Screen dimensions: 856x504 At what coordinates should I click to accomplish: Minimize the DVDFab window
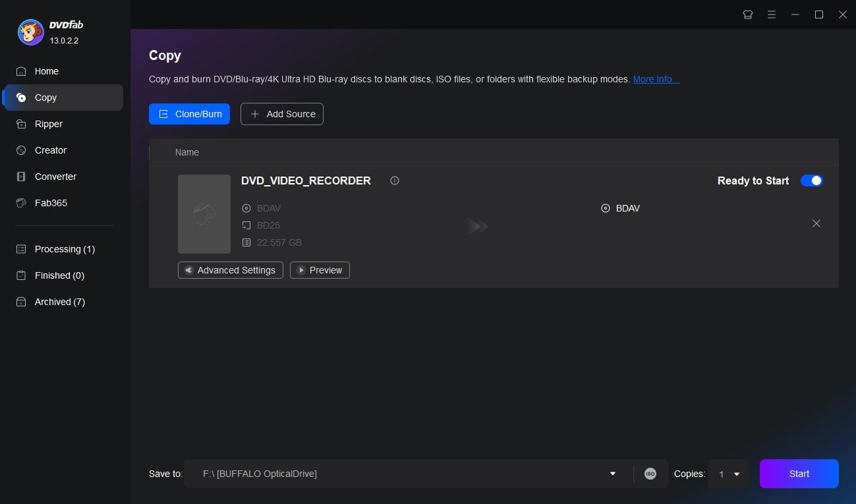pos(795,14)
